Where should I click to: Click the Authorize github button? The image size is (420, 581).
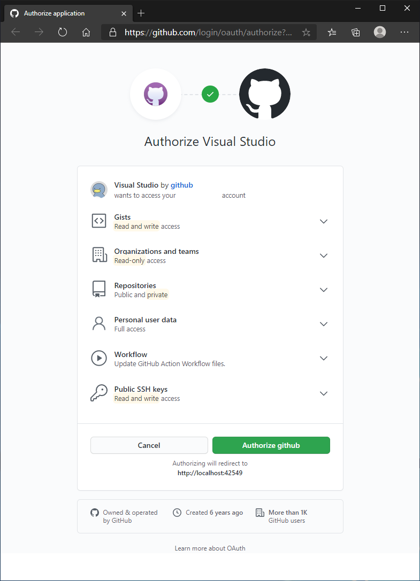pyautogui.click(x=271, y=445)
